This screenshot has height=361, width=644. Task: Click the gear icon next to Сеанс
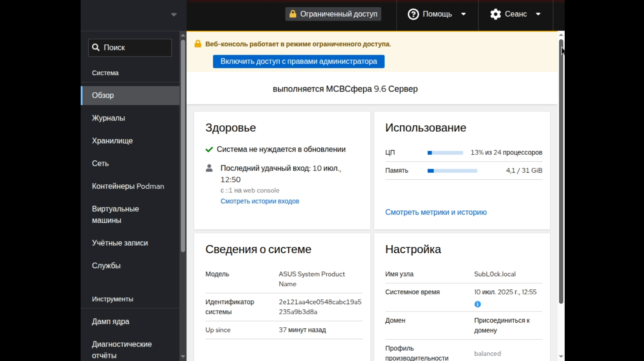coord(495,14)
